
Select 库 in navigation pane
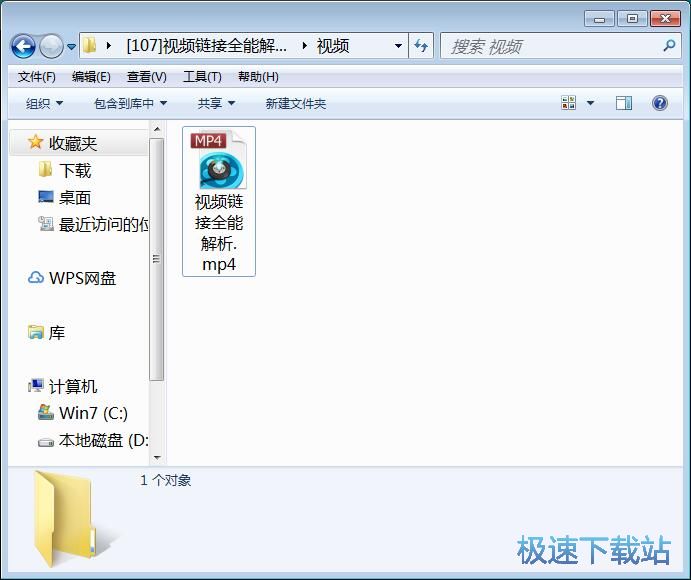(57, 333)
